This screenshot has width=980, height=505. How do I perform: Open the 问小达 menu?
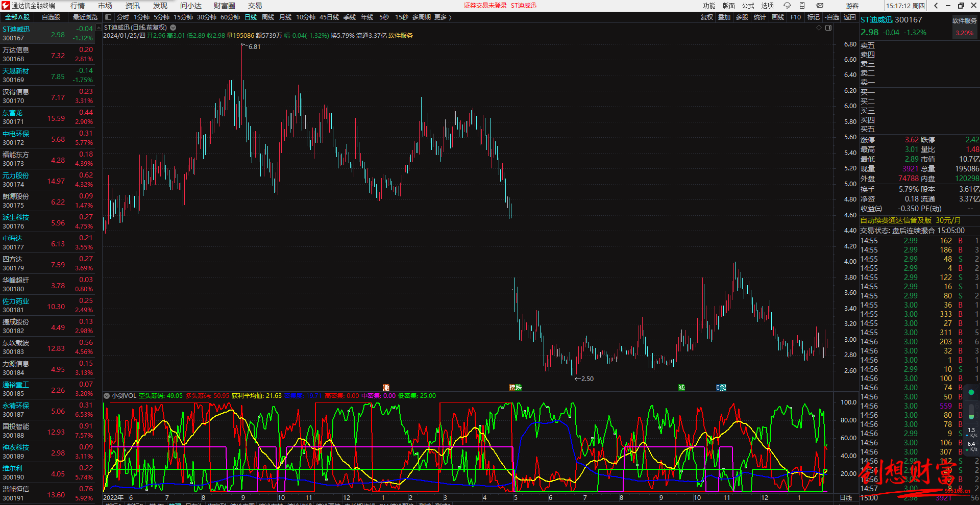(191, 6)
